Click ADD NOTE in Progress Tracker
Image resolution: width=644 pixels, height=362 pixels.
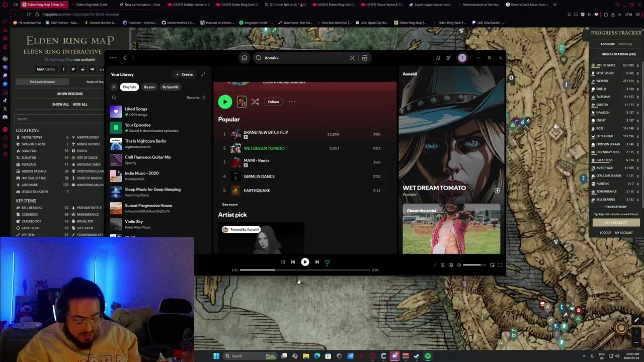607,44
